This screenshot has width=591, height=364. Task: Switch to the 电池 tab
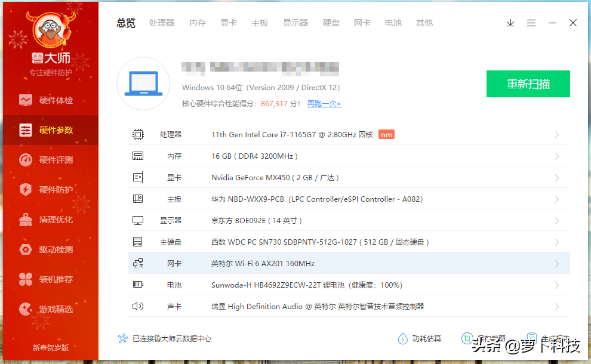393,23
